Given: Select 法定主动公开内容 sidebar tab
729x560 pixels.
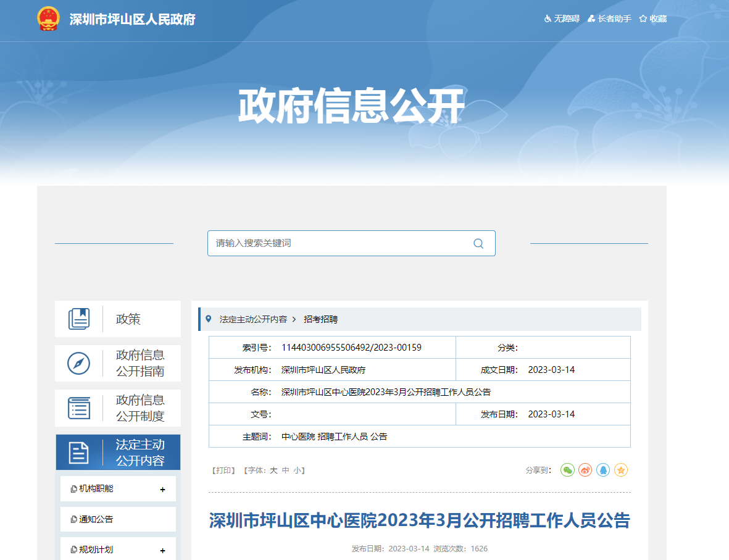Looking at the screenshot, I should point(118,453).
